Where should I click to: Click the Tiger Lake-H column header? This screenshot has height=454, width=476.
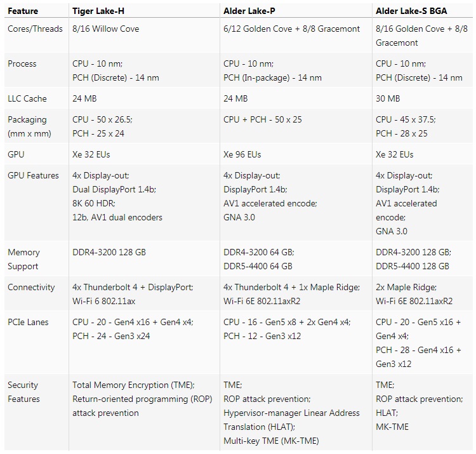click(99, 11)
